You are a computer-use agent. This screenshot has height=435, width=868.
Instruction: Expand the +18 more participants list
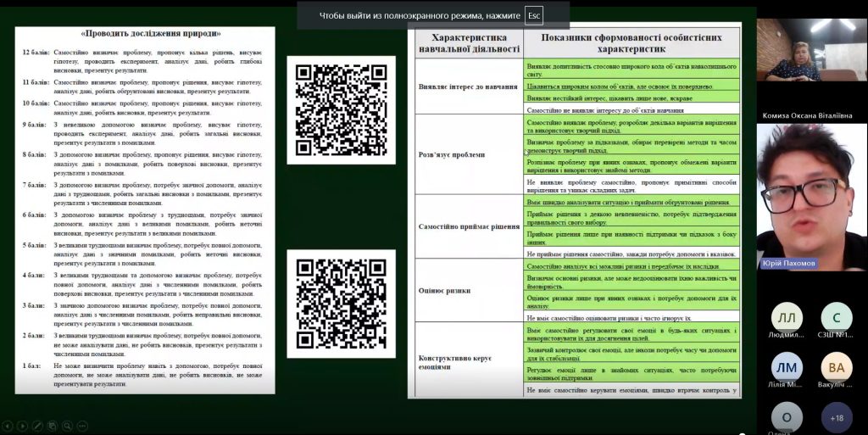(x=836, y=416)
